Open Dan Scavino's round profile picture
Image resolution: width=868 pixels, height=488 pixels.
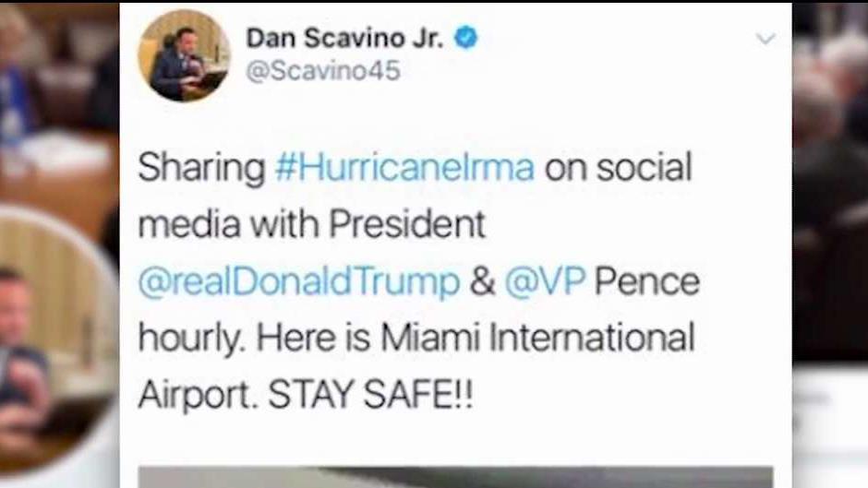185,55
